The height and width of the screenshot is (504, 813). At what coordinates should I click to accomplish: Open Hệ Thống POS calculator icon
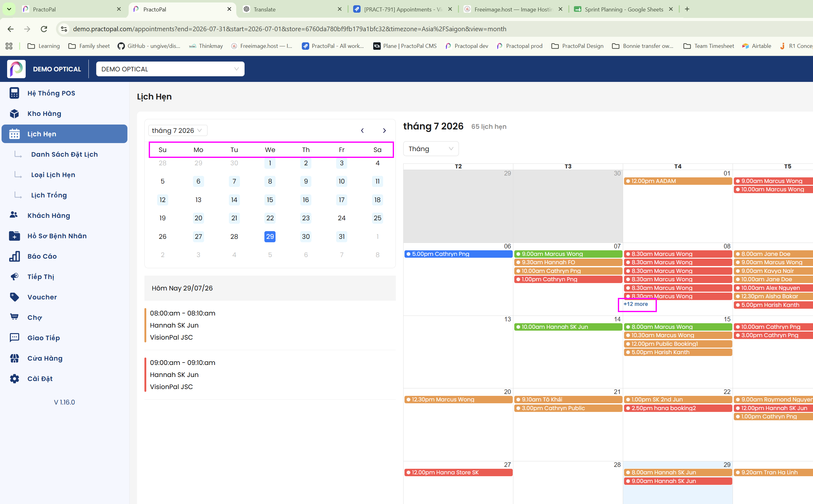(14, 93)
